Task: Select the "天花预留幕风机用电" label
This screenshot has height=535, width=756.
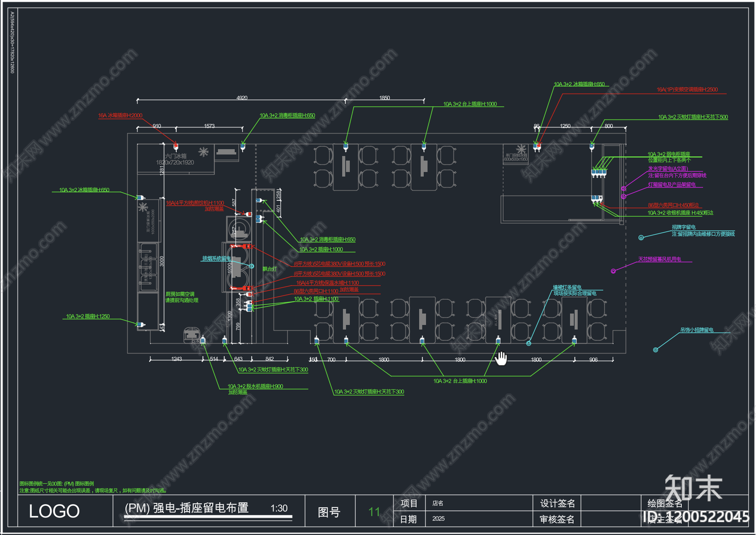Action: [x=660, y=259]
